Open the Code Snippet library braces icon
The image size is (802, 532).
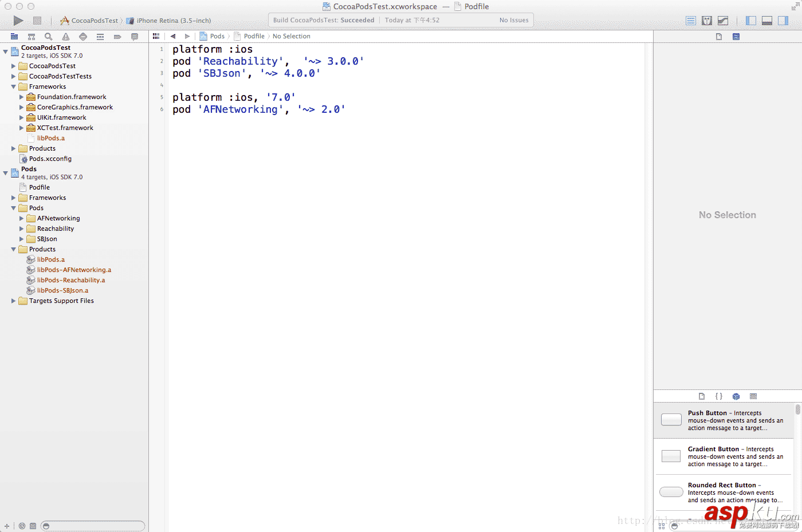point(719,396)
